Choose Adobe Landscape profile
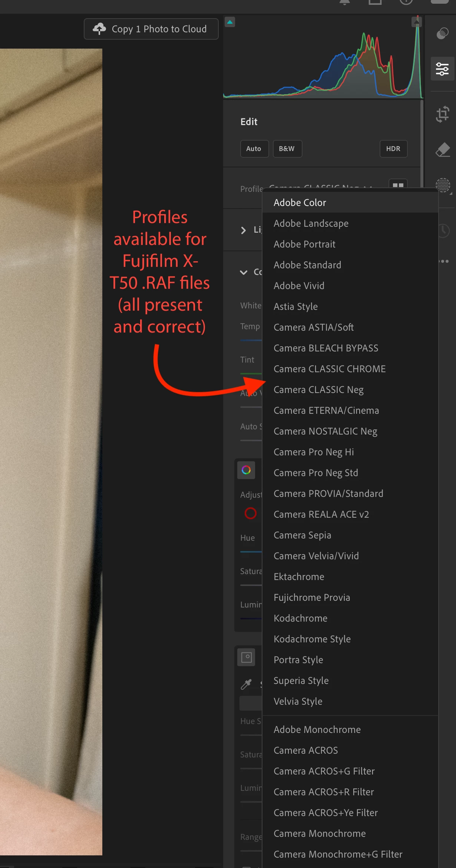Screen dimensions: 456x868 350,223
